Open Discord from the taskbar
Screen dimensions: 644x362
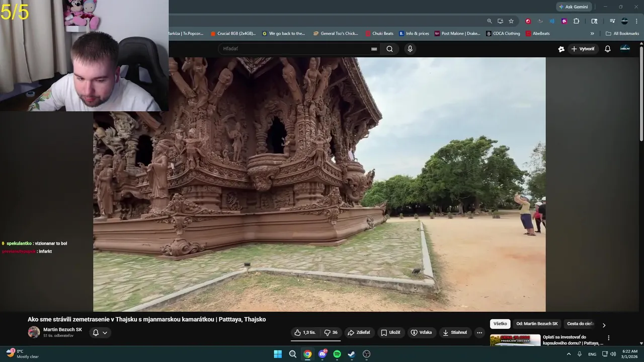pos(323,354)
